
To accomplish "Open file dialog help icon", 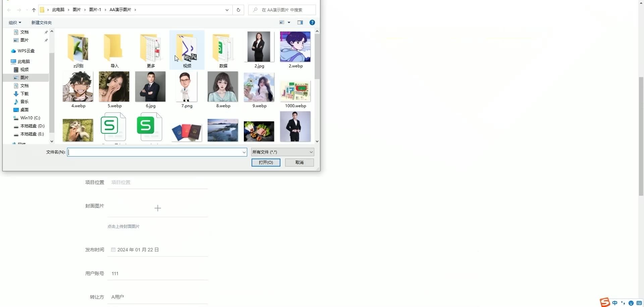I will tap(312, 22).
